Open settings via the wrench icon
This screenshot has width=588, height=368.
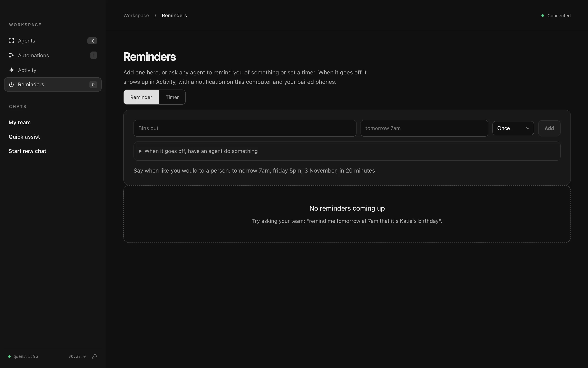pyautogui.click(x=95, y=356)
